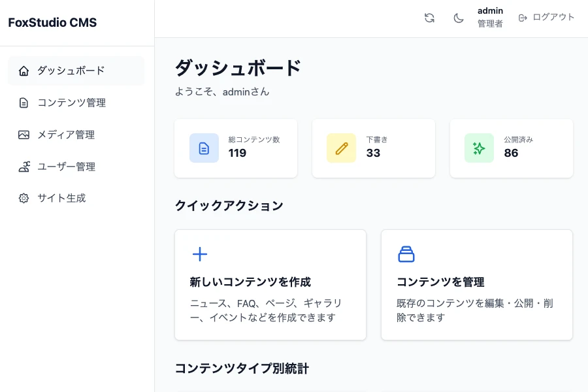Toggle dark mode with the moon icon
Viewport: 588px width, 392px height.
(459, 18)
